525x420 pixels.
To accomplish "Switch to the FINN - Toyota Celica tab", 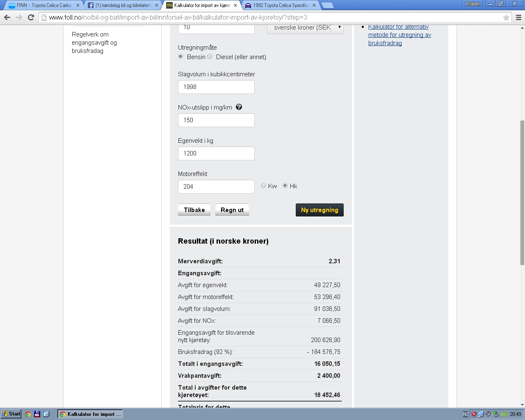I will pos(43,5).
